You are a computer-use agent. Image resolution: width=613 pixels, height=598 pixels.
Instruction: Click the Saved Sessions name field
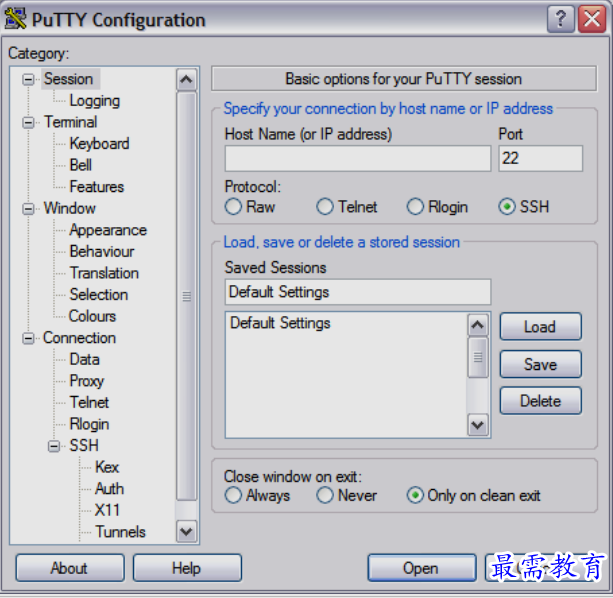(x=358, y=292)
